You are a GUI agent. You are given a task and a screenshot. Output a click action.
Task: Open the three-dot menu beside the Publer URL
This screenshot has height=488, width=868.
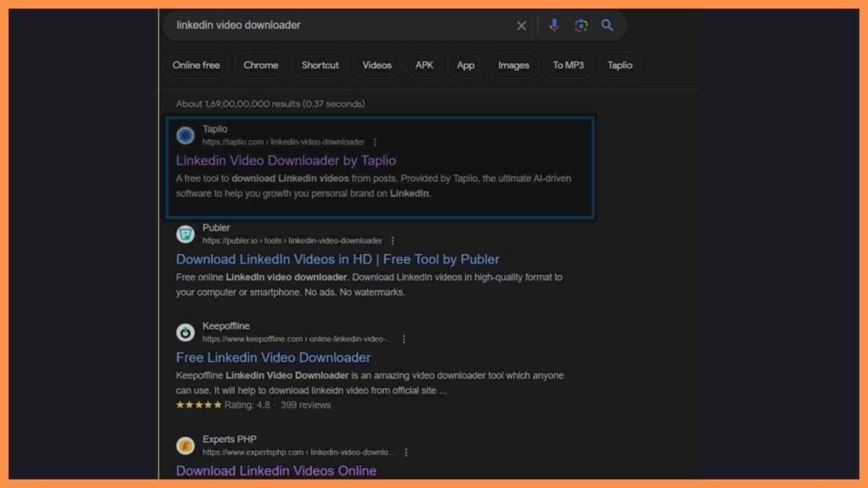(393, 241)
